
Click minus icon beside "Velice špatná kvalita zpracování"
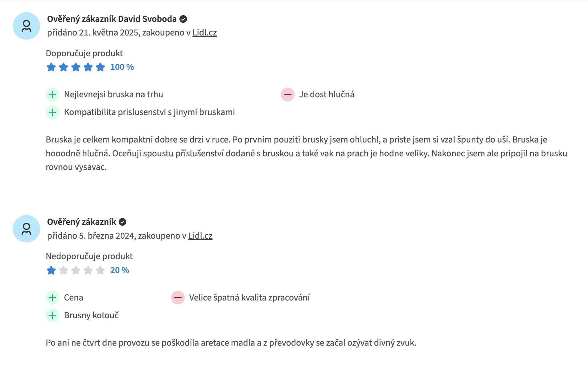(178, 297)
